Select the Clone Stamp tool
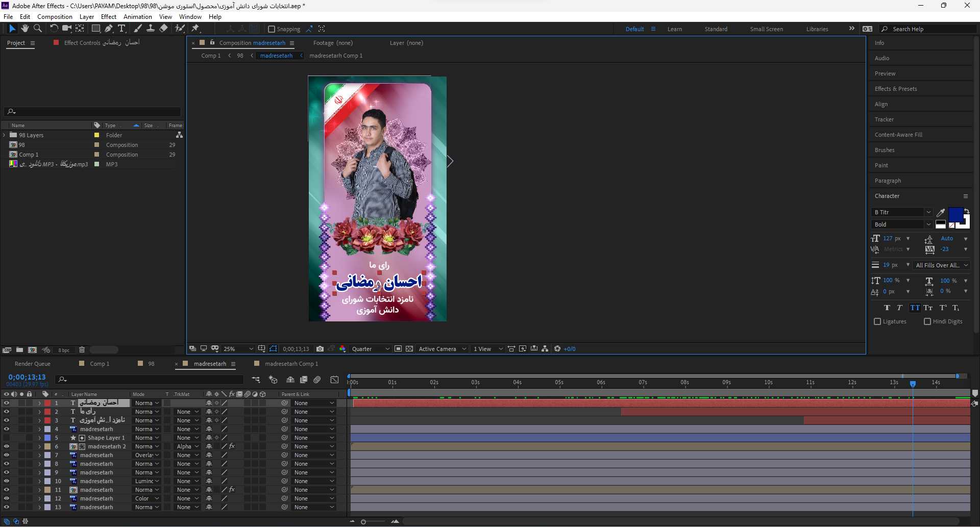Screen dimensions: 980x527 tap(151, 29)
